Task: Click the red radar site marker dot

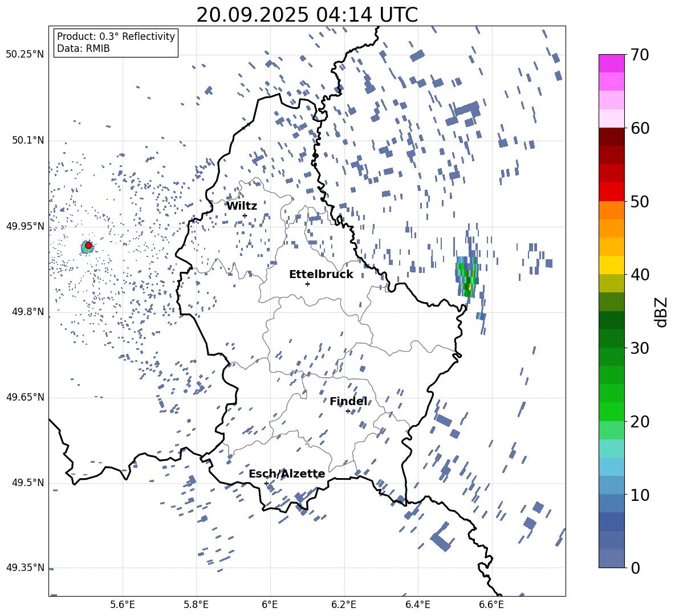Action: (x=88, y=245)
